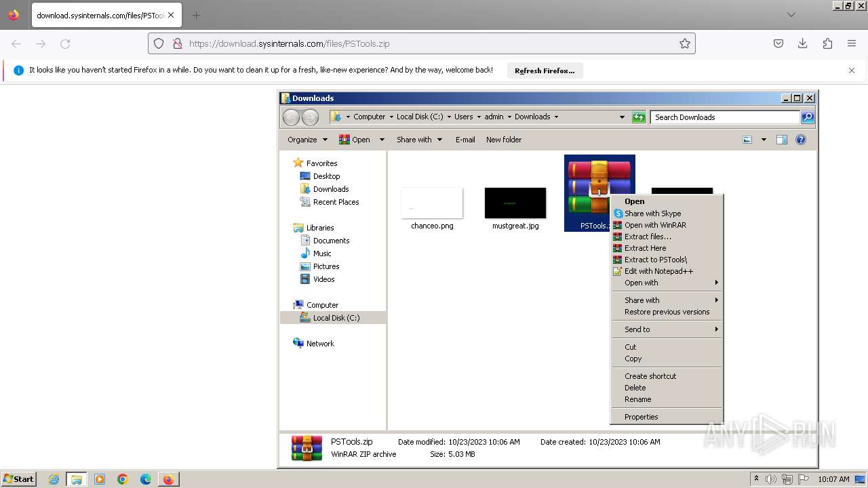Choose Open in the context menu
The image size is (868, 488).
pyautogui.click(x=667, y=201)
